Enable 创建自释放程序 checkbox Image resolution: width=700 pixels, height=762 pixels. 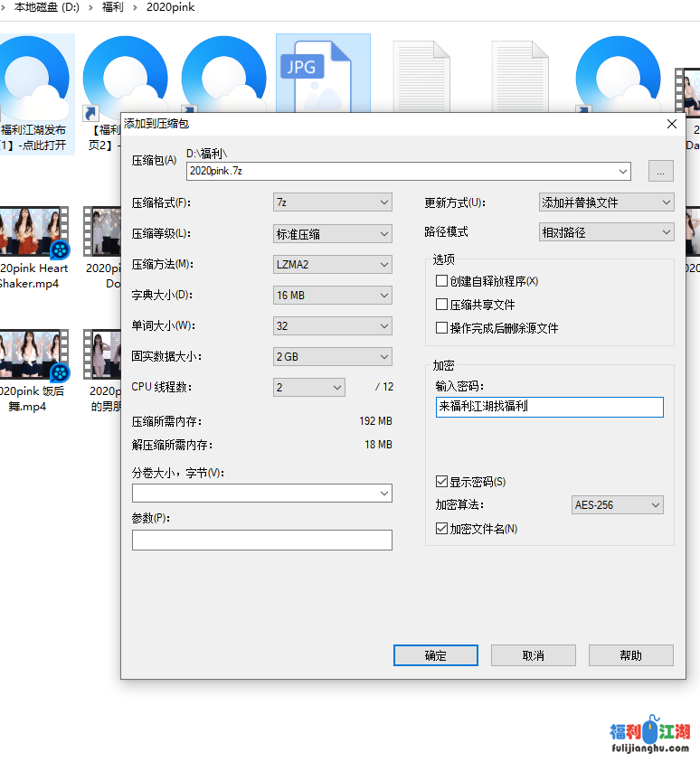(x=442, y=281)
